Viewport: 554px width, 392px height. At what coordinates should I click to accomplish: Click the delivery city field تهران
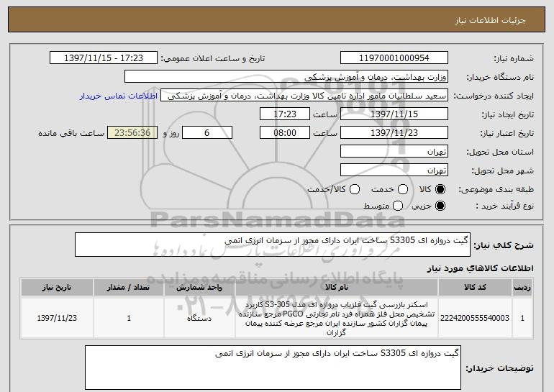click(394, 170)
